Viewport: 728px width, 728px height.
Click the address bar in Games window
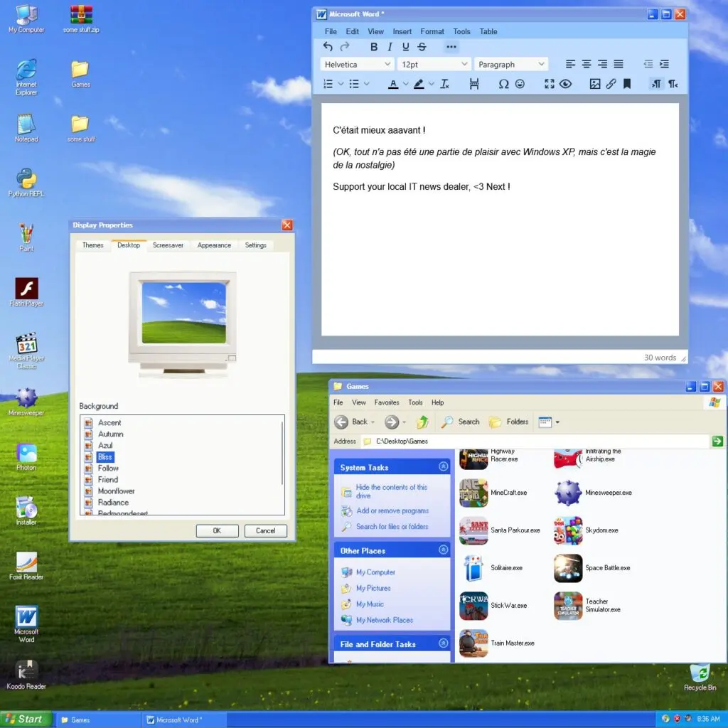click(535, 441)
